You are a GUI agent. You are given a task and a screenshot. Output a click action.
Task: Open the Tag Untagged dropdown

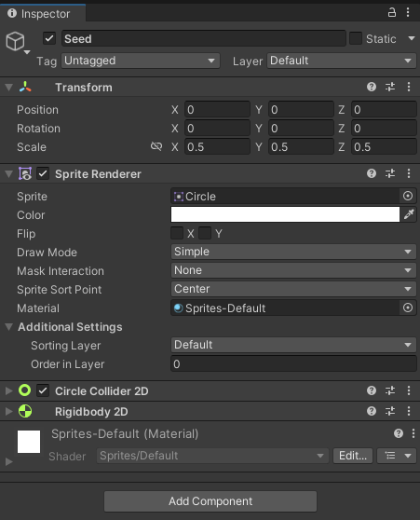point(141,61)
